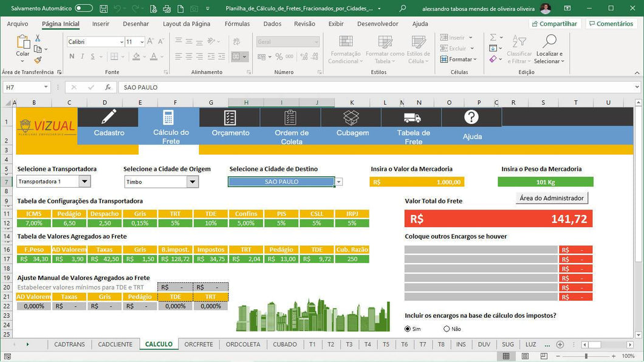
Task: Open the Cálculo do Frete calculator icon
Action: coord(168,117)
